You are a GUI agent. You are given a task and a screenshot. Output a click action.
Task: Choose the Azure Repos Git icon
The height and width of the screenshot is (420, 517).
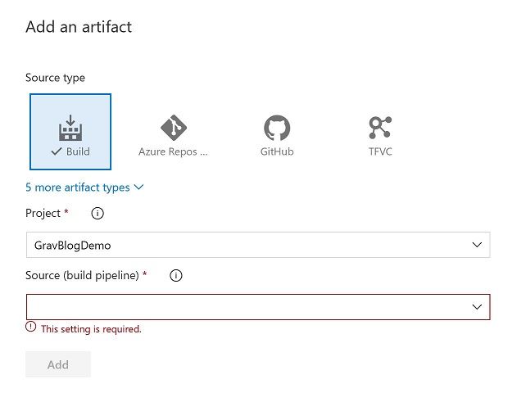click(x=173, y=127)
